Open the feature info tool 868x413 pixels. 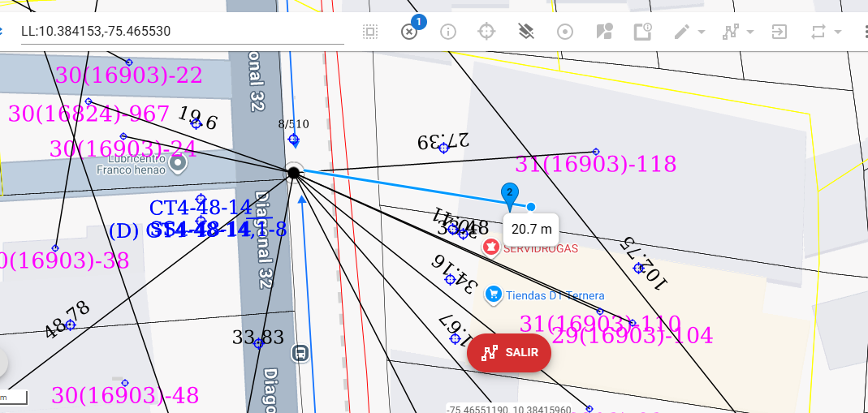[447, 32]
